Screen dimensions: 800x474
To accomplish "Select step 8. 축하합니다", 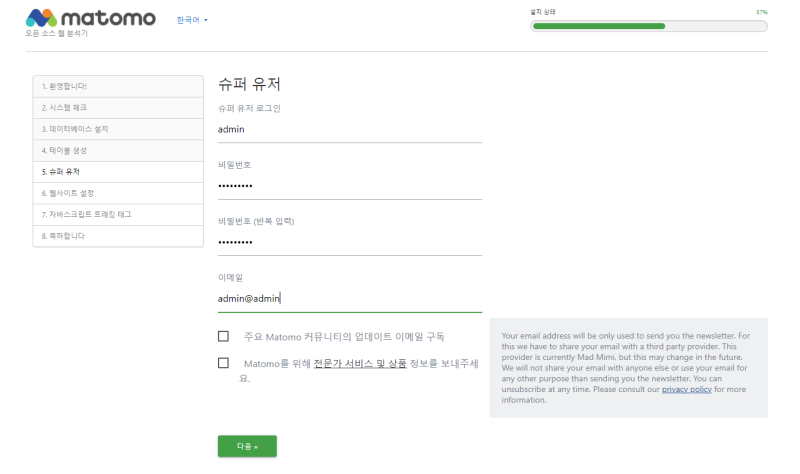I will click(x=118, y=236).
